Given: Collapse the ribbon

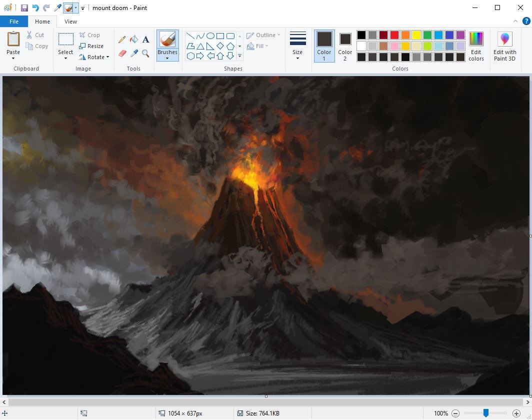Looking at the screenshot, I should click(x=515, y=21).
